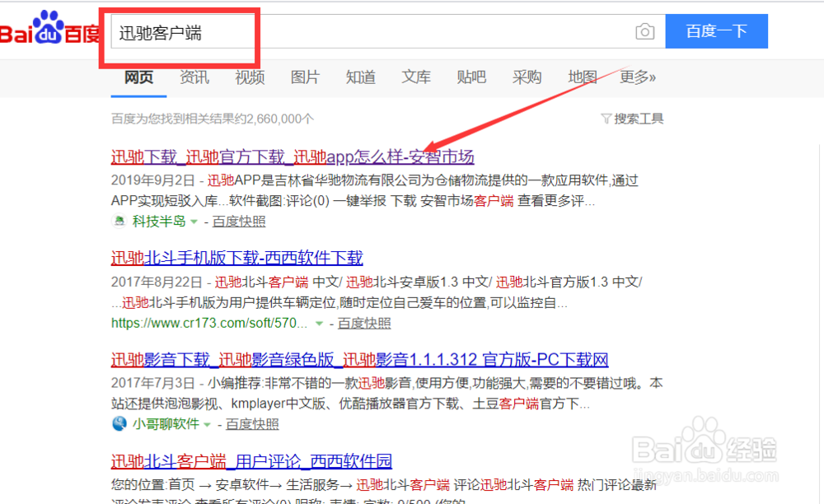This screenshot has width=824, height=504.
Task: Click the 科技半岛 source avatar icon
Action: coord(119,221)
